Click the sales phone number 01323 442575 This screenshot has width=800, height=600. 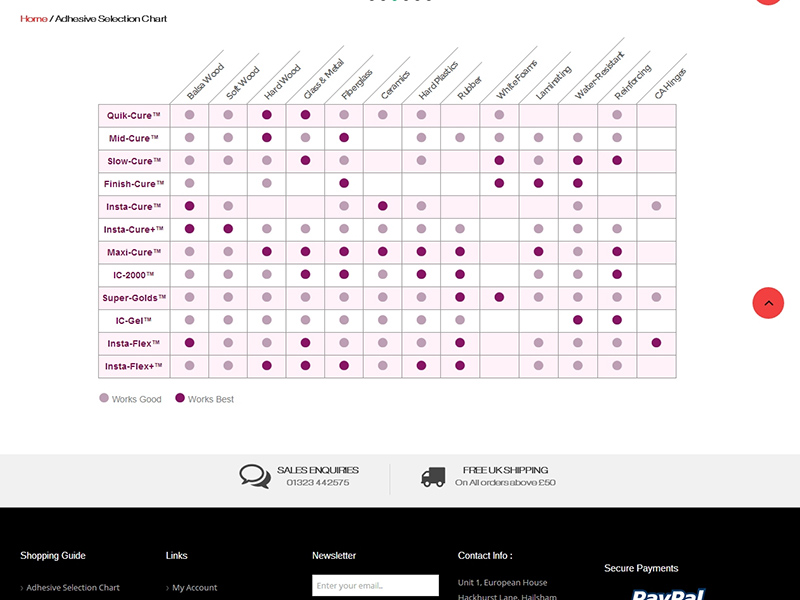[318, 483]
